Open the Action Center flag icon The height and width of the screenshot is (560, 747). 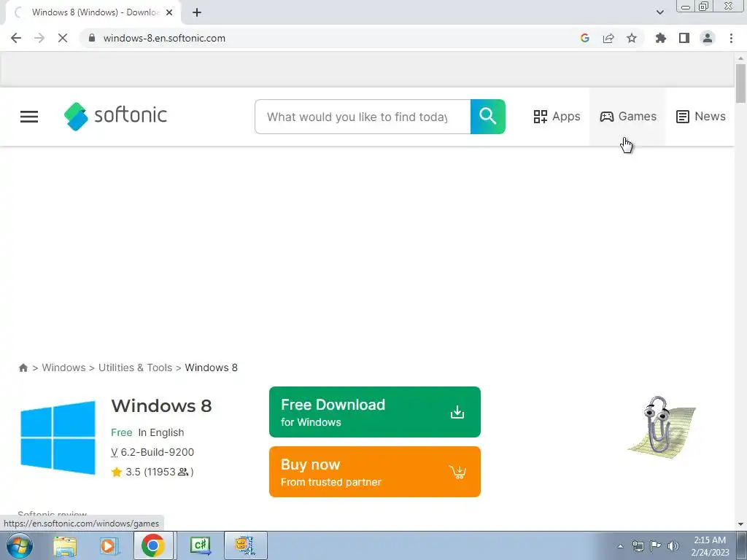point(656,546)
